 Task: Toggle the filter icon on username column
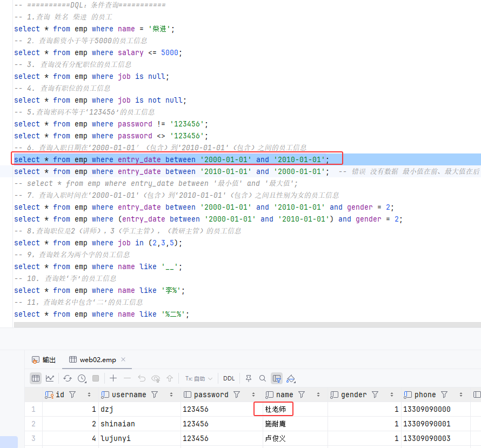tap(155, 395)
